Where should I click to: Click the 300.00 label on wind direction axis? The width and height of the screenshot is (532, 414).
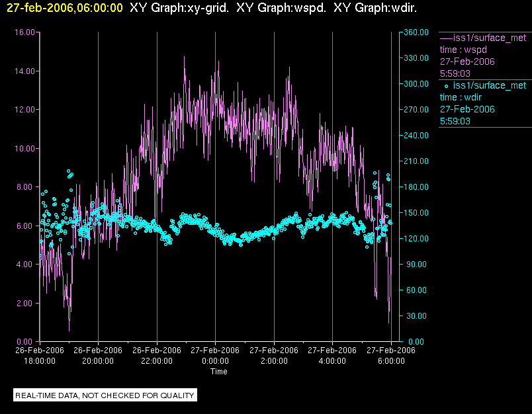(416, 84)
